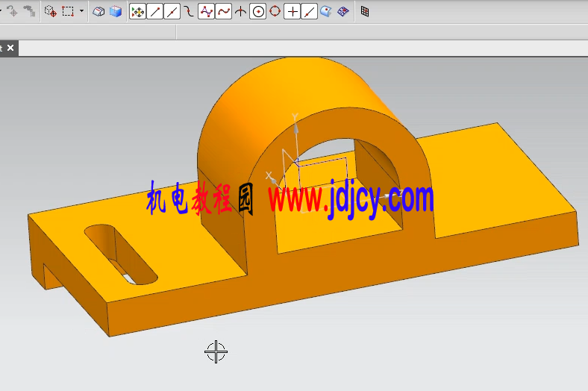Screen dimensions: 588x391
Task: Toggle Point on Curve snap
Action: tap(310, 12)
